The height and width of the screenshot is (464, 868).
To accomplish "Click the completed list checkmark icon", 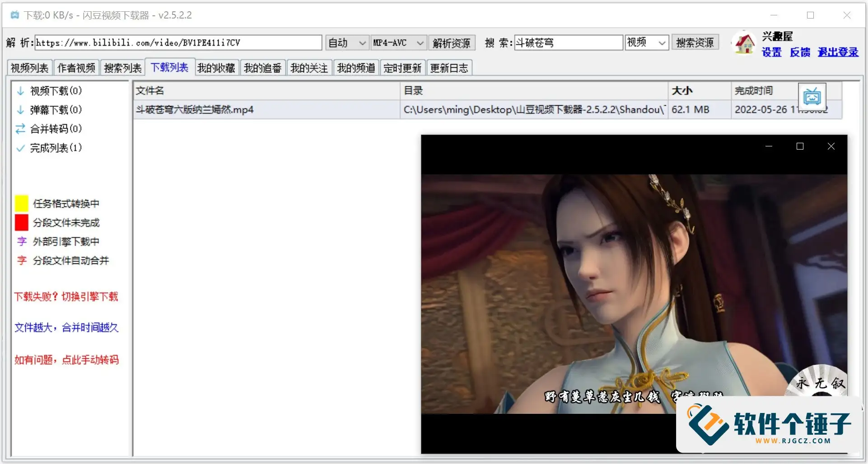I will pos(20,148).
